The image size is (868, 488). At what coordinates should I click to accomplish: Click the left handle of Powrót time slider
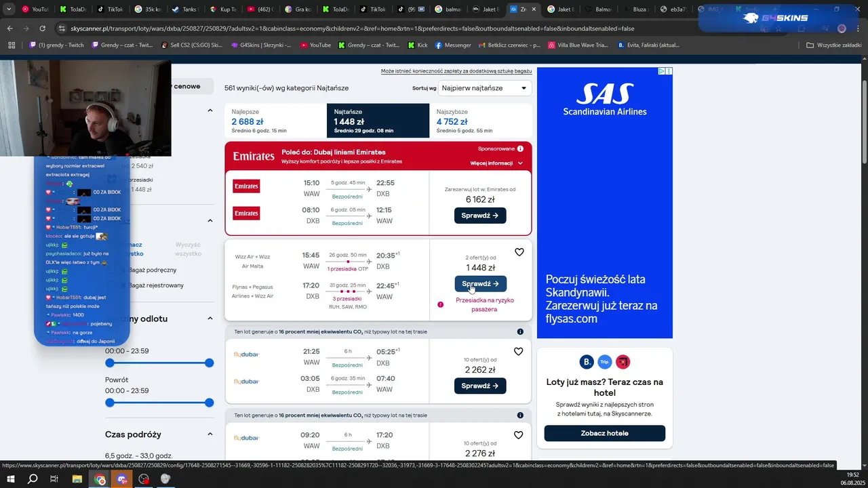[110, 403]
